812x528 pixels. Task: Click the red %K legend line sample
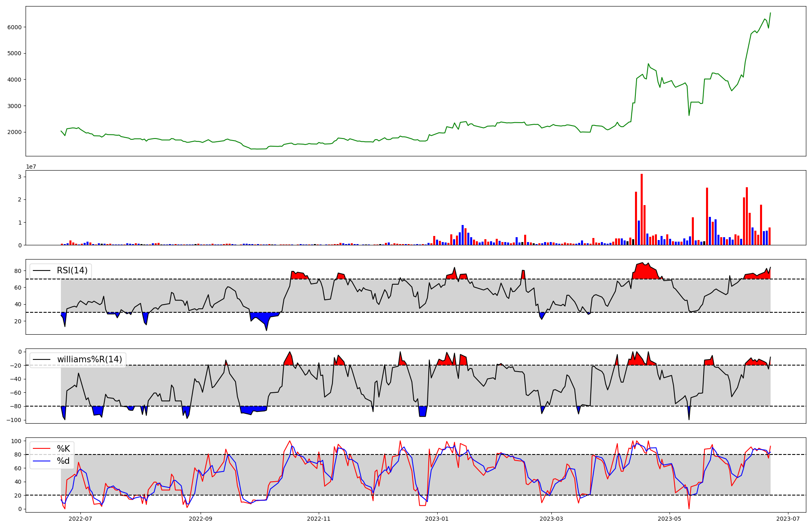click(42, 449)
